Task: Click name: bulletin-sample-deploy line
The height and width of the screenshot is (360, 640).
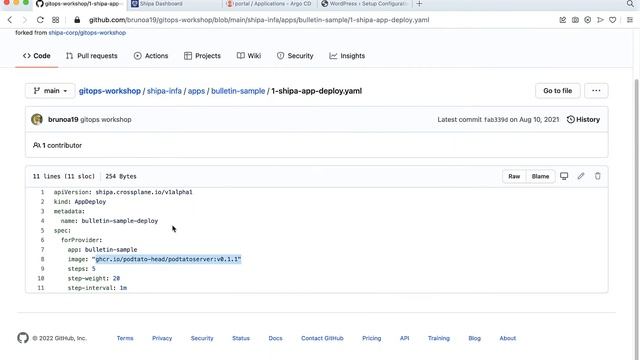Action: pyautogui.click(x=109, y=221)
